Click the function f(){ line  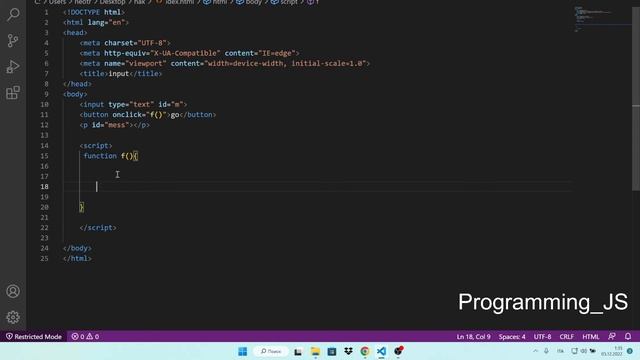click(x=111, y=156)
